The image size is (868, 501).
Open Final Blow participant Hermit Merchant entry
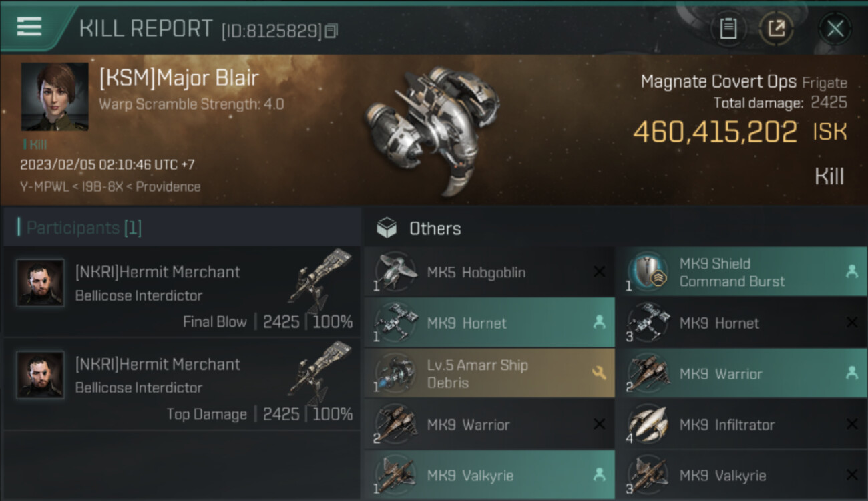[x=182, y=295]
